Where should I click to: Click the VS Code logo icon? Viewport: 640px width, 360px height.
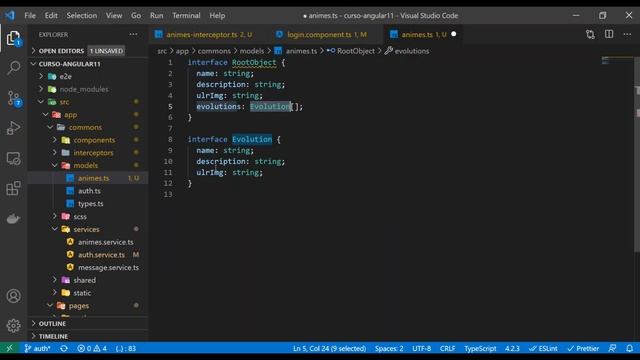coord(10,16)
